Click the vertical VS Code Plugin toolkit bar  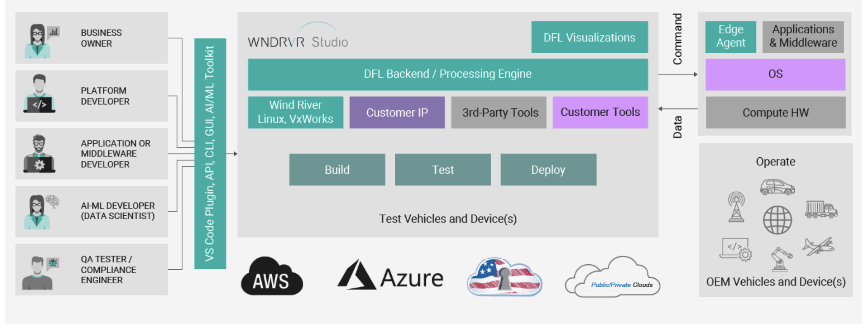[x=210, y=154]
